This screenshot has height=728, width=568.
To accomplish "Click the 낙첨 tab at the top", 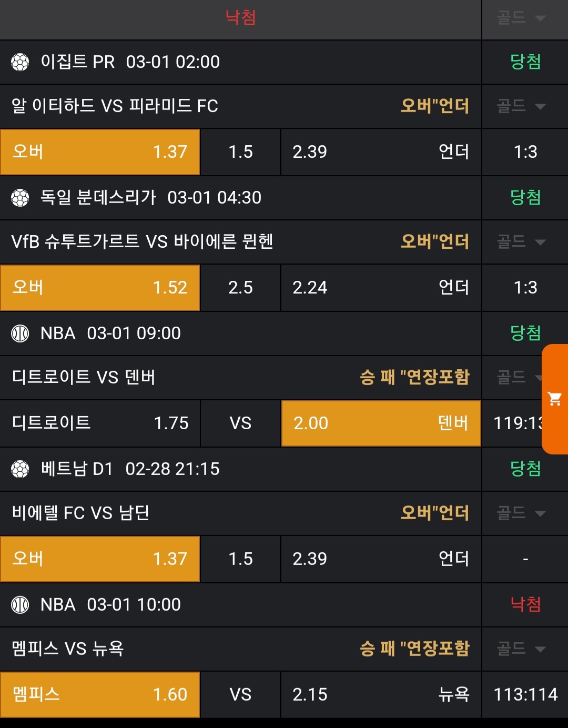I will (240, 18).
